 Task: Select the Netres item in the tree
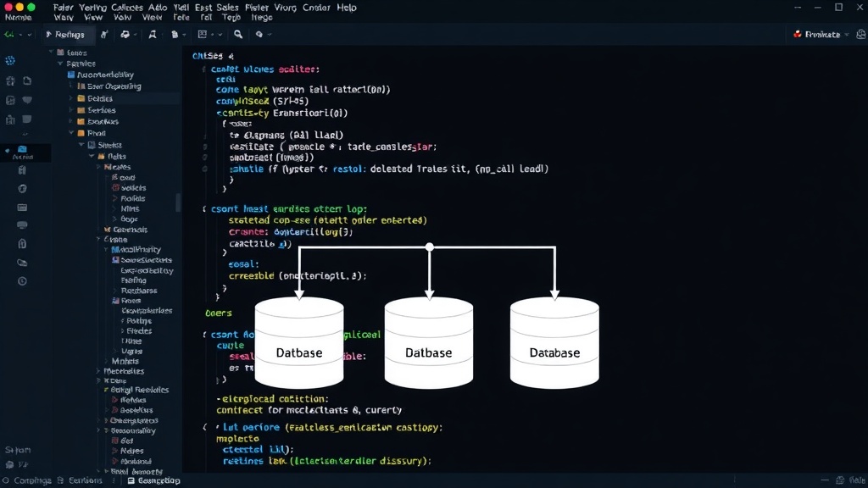coord(131,451)
